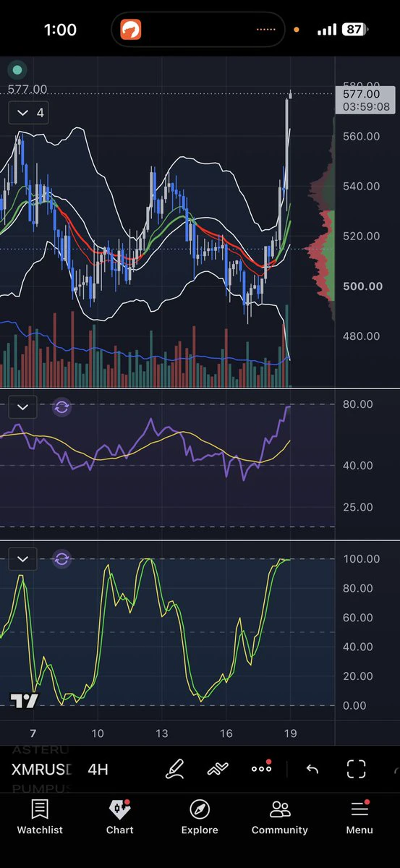
Task: Tap the 100.00 Stochastic axis label
Action: [362, 558]
